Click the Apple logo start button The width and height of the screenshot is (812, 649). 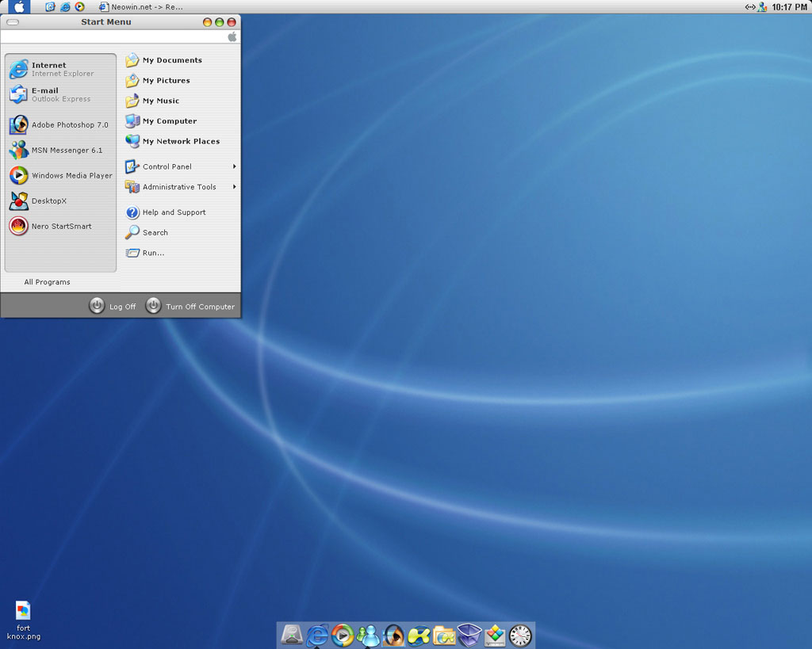click(19, 7)
